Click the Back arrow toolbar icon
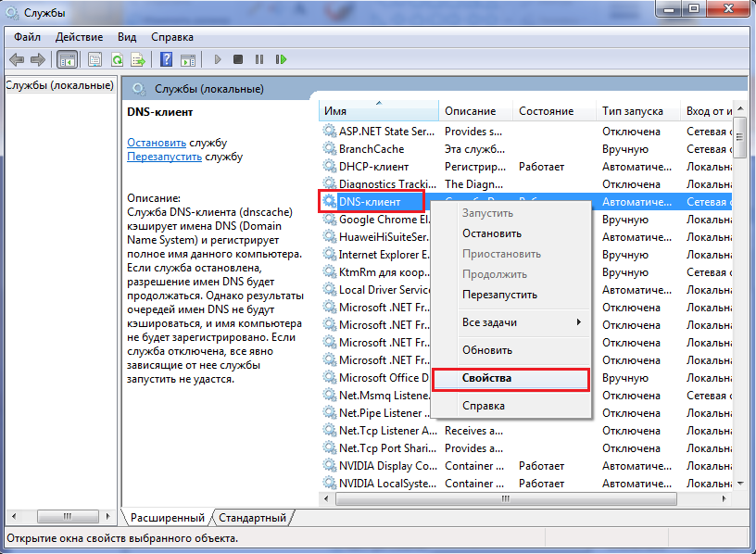Screen dimensions: 756x554 pos(16,59)
